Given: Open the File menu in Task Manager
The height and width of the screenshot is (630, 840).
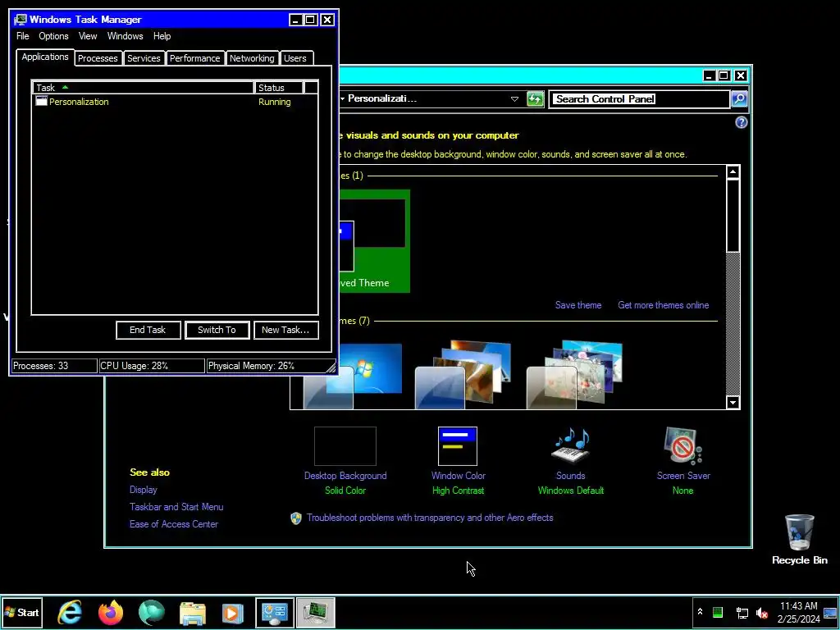Looking at the screenshot, I should (22, 36).
